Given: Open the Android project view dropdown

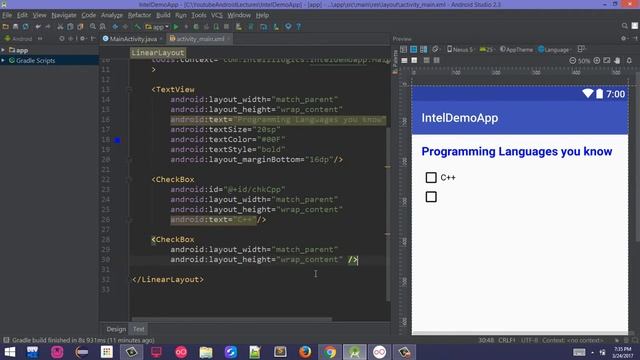Looking at the screenshot, I should pos(23,39).
